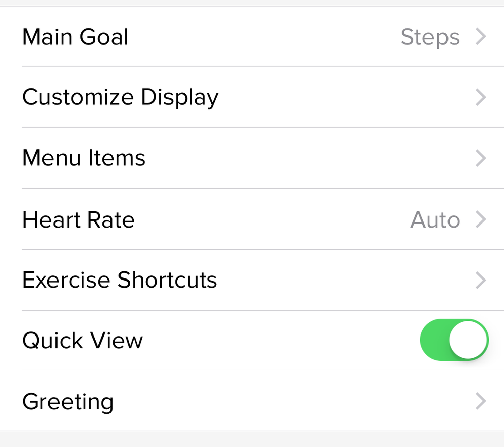Click the Heart Rate label text
The width and height of the screenshot is (504, 447).
[78, 219]
